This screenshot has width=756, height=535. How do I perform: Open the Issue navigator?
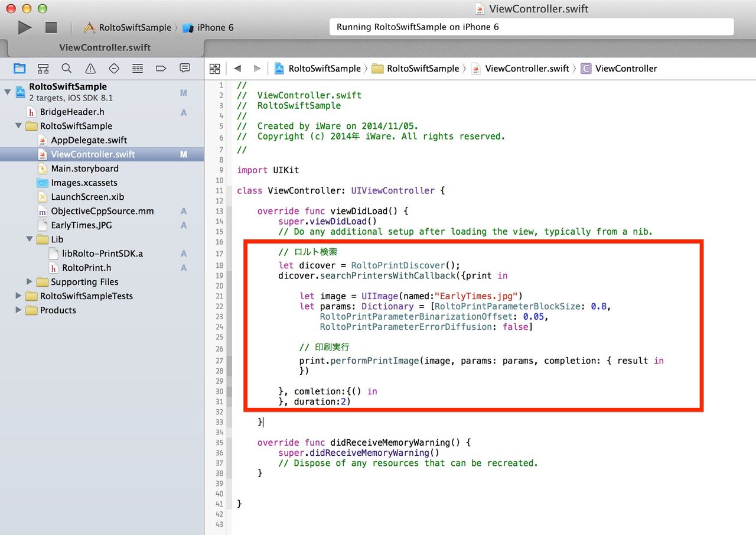[x=90, y=68]
